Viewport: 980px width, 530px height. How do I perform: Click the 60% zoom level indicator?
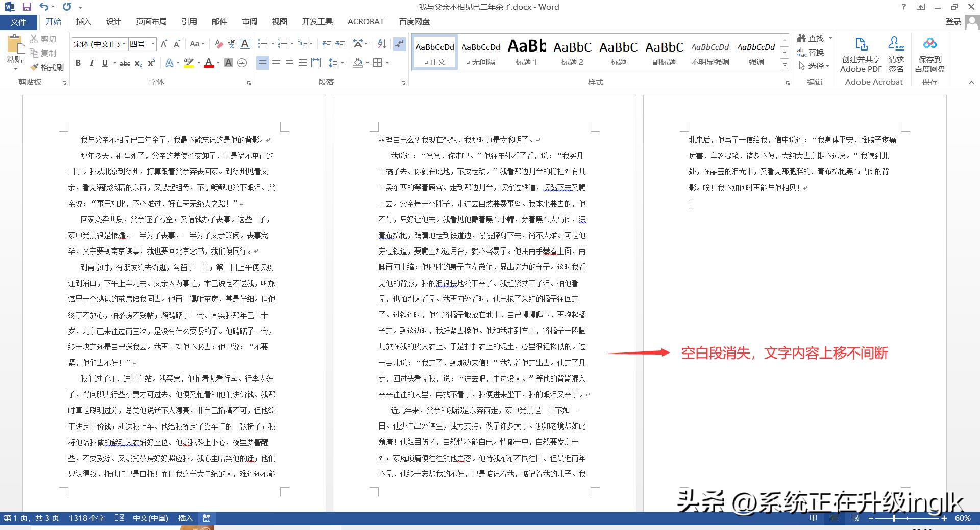(x=963, y=518)
